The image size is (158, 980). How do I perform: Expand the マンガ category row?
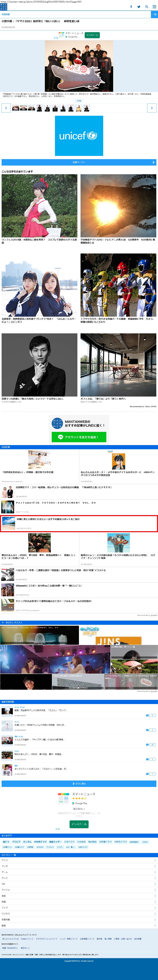click(79, 866)
